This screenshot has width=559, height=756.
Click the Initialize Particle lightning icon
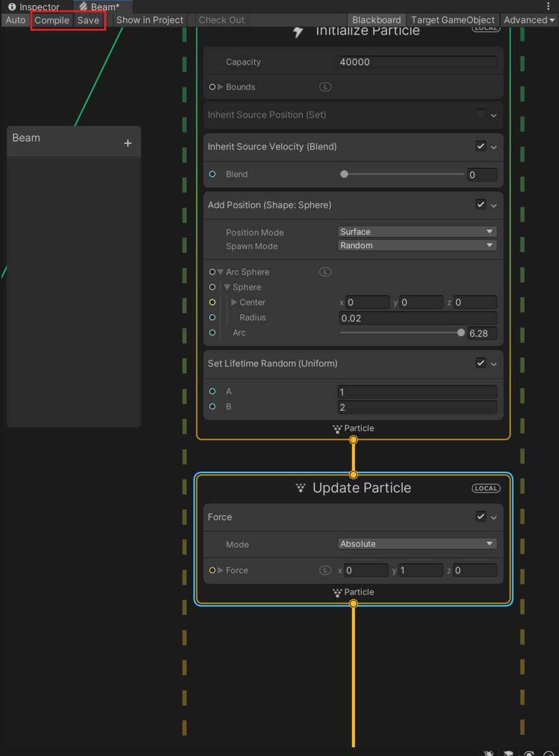coord(299,31)
